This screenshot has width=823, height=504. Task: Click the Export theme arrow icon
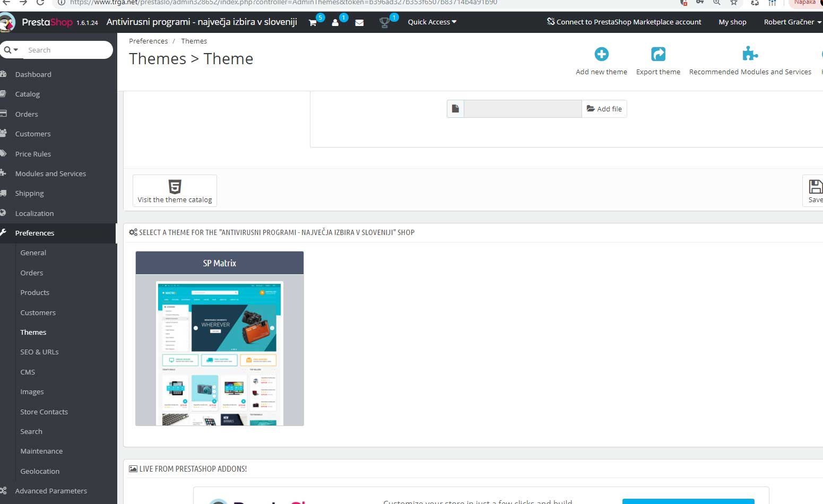tap(658, 54)
